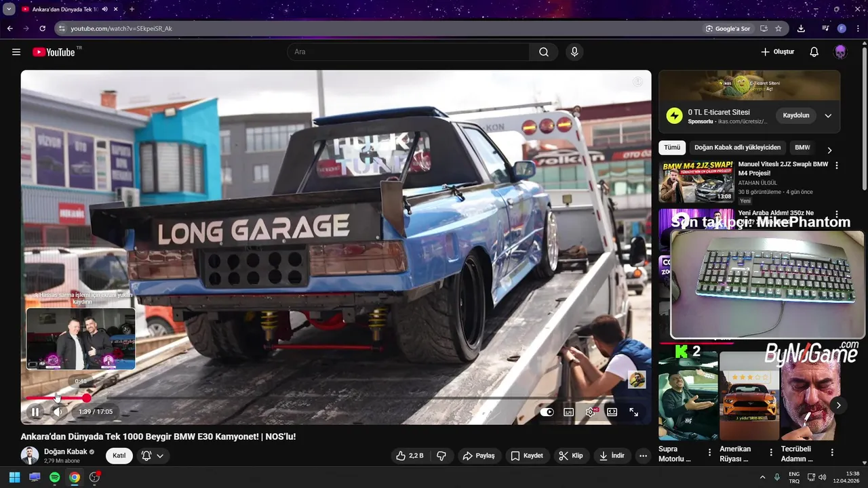
Task: Show hidden system tray icons
Action: [762, 477]
